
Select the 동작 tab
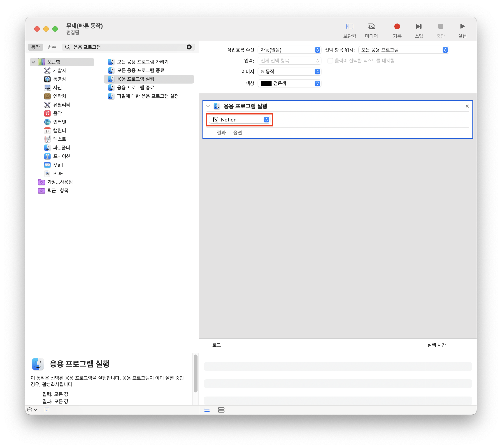[35, 47]
